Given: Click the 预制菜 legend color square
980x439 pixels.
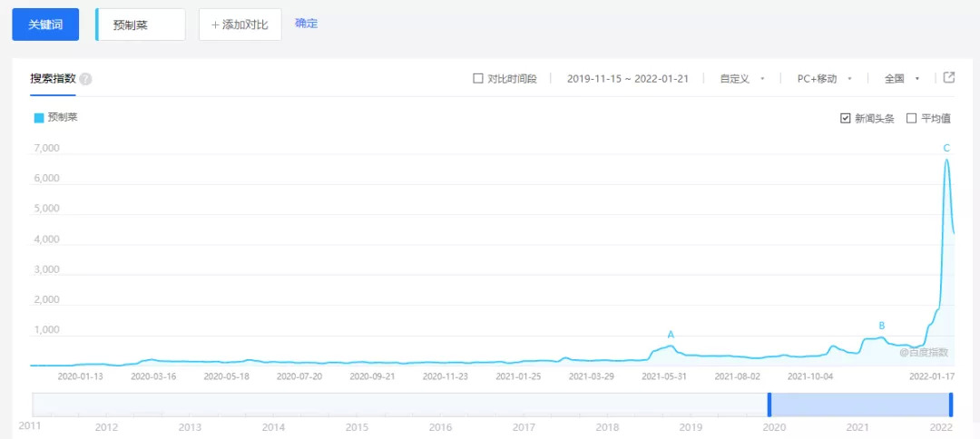Looking at the screenshot, I should [x=39, y=118].
